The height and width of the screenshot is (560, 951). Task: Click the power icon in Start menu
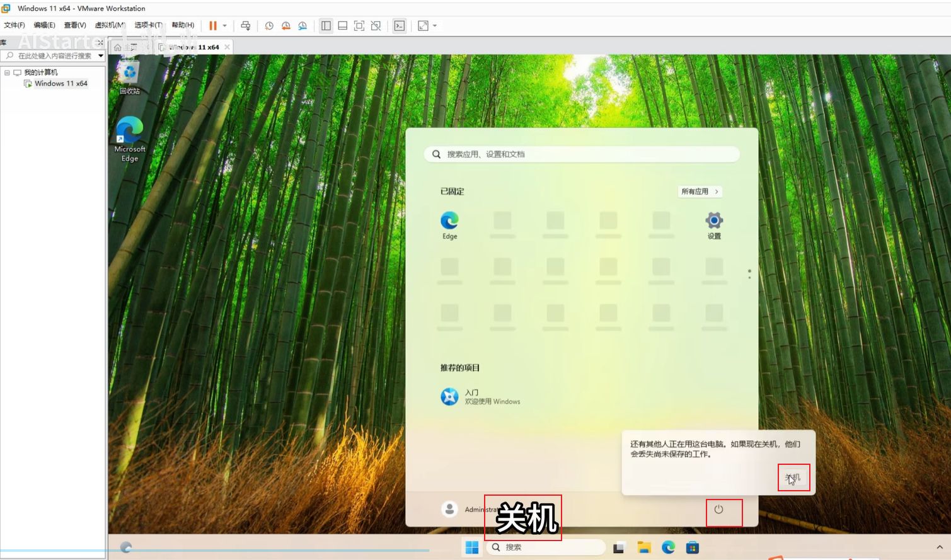(718, 510)
